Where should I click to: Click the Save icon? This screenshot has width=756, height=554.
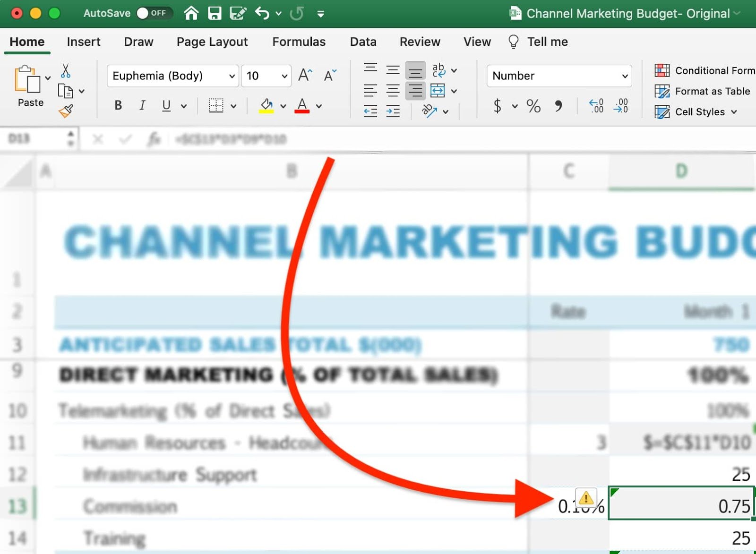coord(215,13)
